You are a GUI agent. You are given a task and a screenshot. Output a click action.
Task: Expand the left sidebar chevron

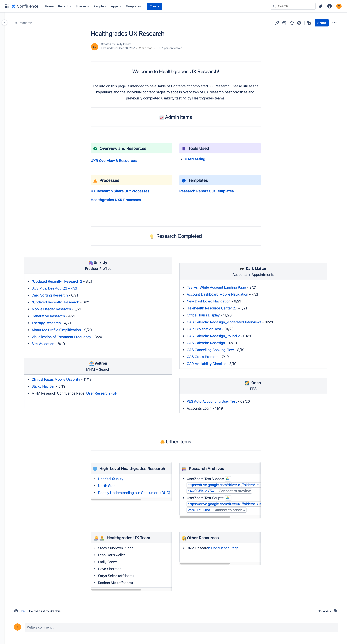click(x=4, y=22)
